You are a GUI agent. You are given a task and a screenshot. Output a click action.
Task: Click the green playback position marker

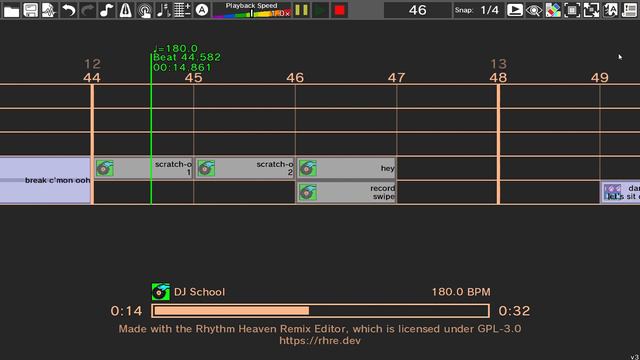click(151, 129)
